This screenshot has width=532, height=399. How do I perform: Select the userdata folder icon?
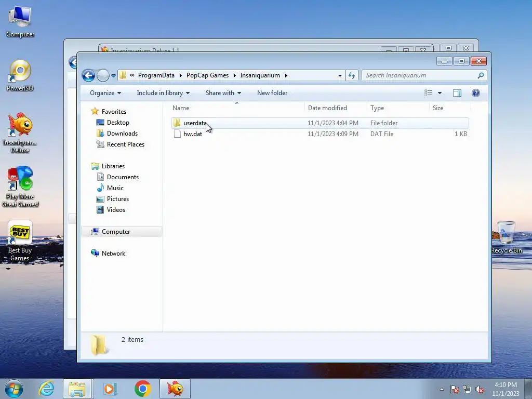177,123
